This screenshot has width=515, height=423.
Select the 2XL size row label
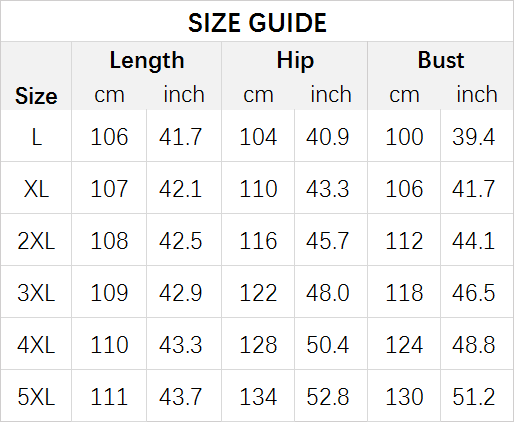(x=36, y=241)
